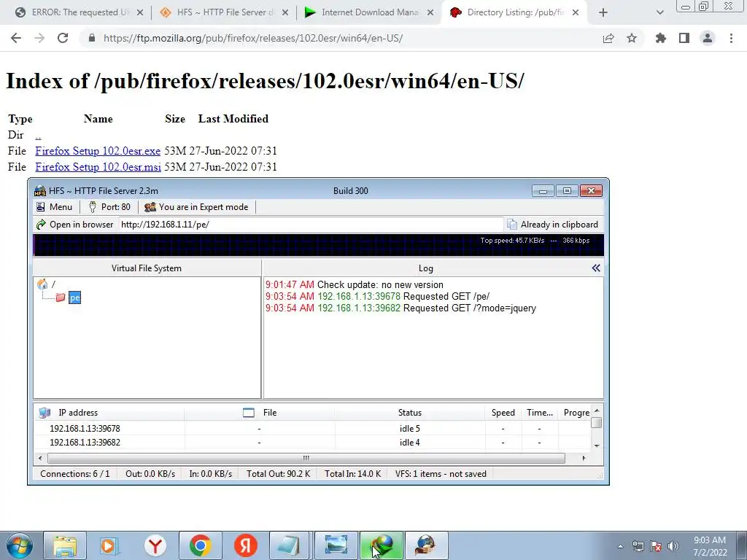This screenshot has height=560, width=747.
Task: Click 'Connections: 6 / 1' in status bar
Action: [75, 474]
